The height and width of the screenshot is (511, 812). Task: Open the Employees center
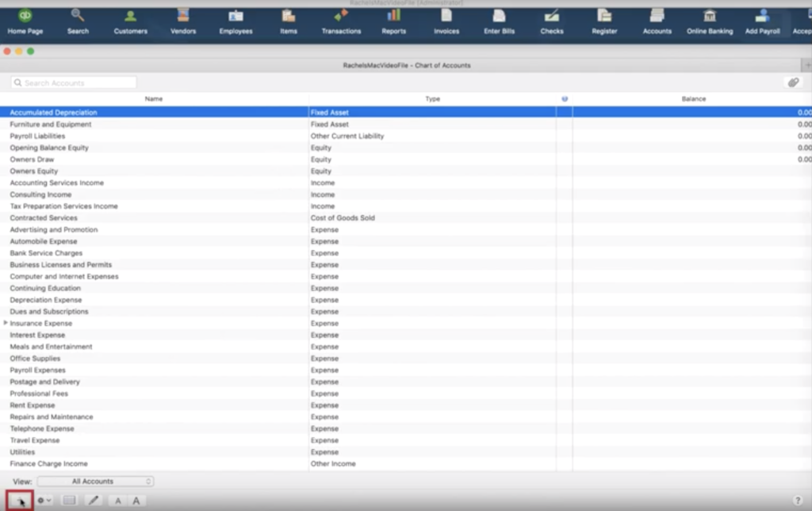point(236,21)
